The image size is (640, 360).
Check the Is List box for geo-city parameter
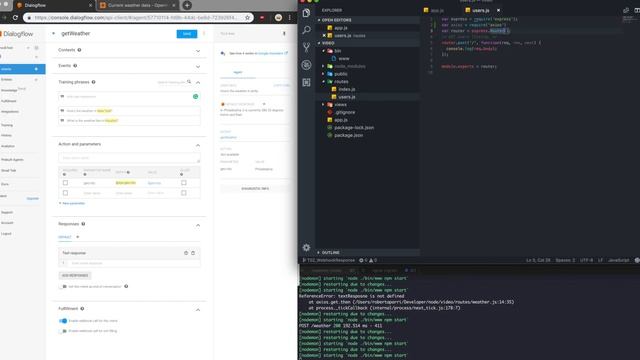184,183
